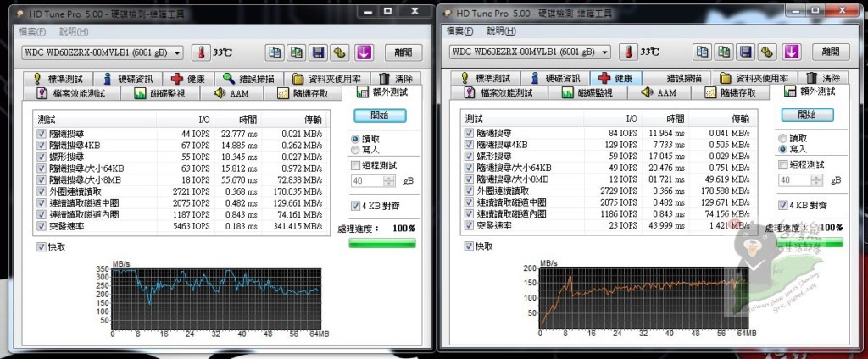Click copy text icon in left window

click(x=275, y=52)
